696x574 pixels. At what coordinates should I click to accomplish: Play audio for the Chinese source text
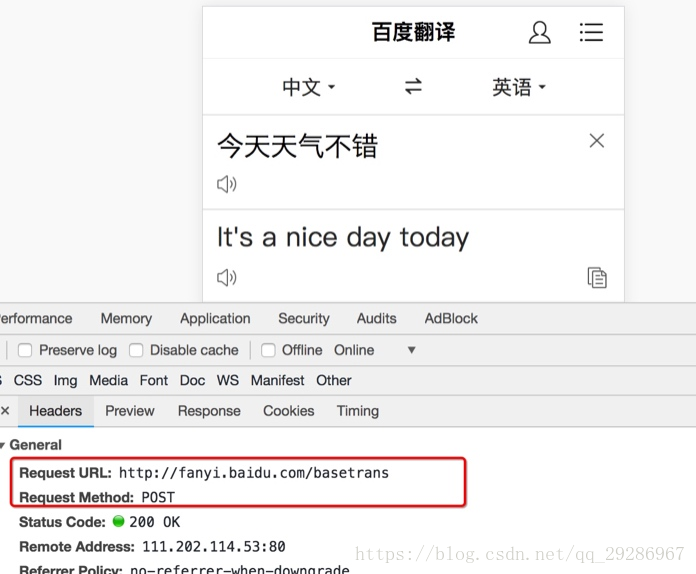coord(226,184)
